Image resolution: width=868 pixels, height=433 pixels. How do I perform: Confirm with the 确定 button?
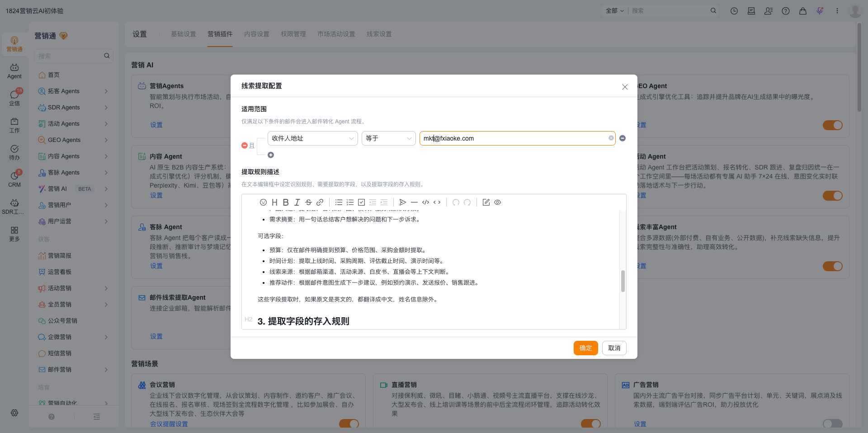586,348
